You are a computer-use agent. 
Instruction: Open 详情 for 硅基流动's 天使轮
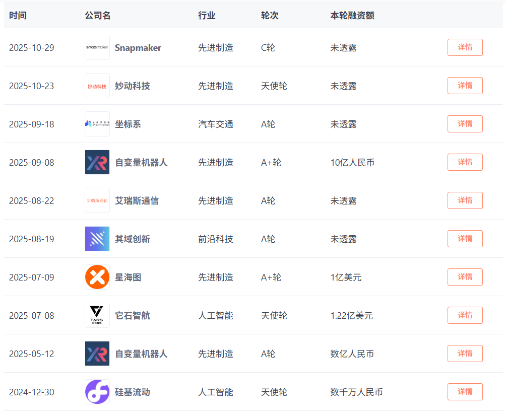click(465, 392)
